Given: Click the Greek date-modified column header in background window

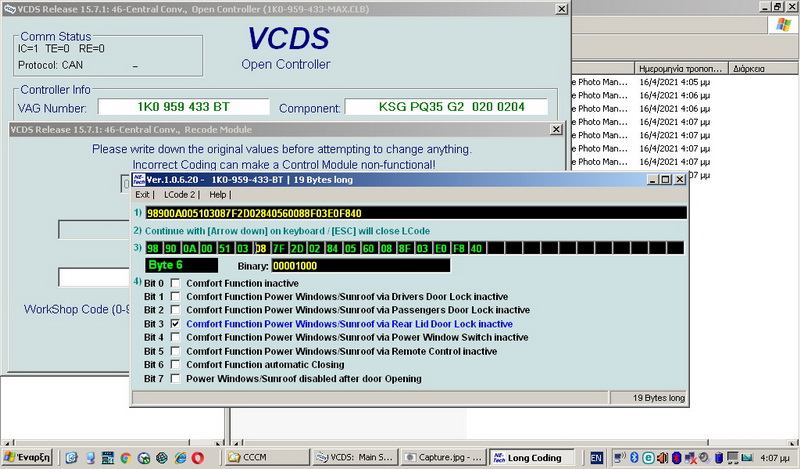Looking at the screenshot, I should click(x=681, y=68).
